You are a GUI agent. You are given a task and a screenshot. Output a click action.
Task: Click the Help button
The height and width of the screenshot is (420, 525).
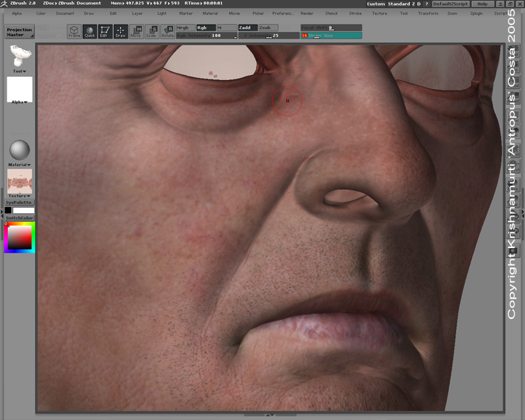coord(482,4)
